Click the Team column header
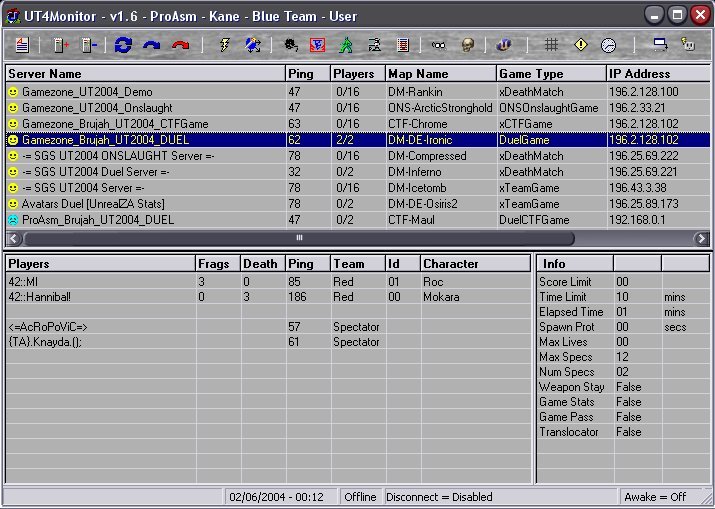The image size is (715, 509). 358,264
